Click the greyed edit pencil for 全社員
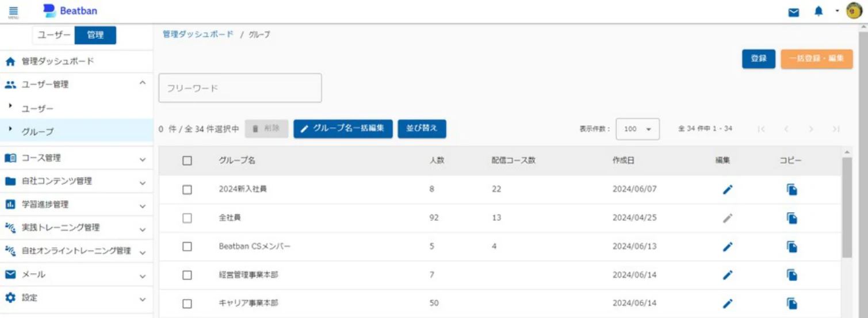 click(x=728, y=218)
